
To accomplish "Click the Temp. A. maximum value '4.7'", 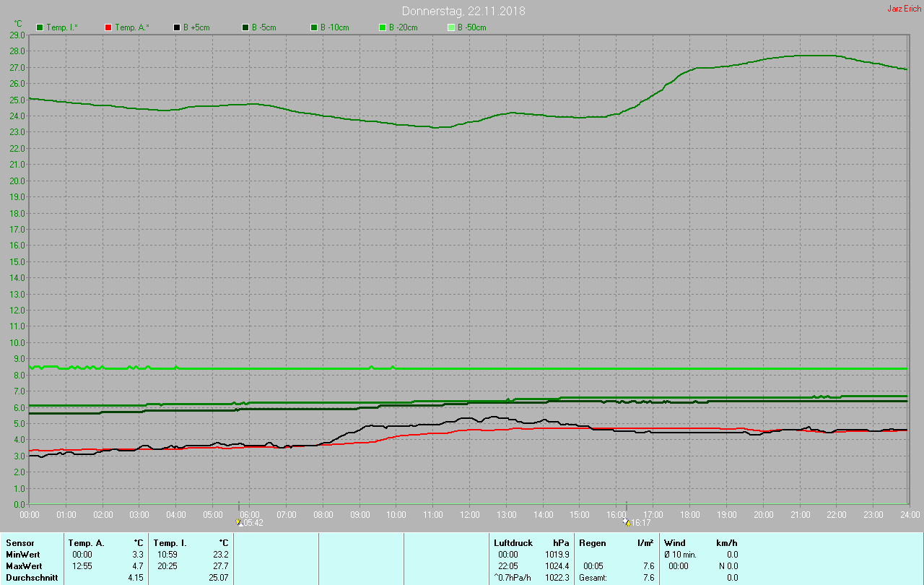I will click(x=139, y=566).
